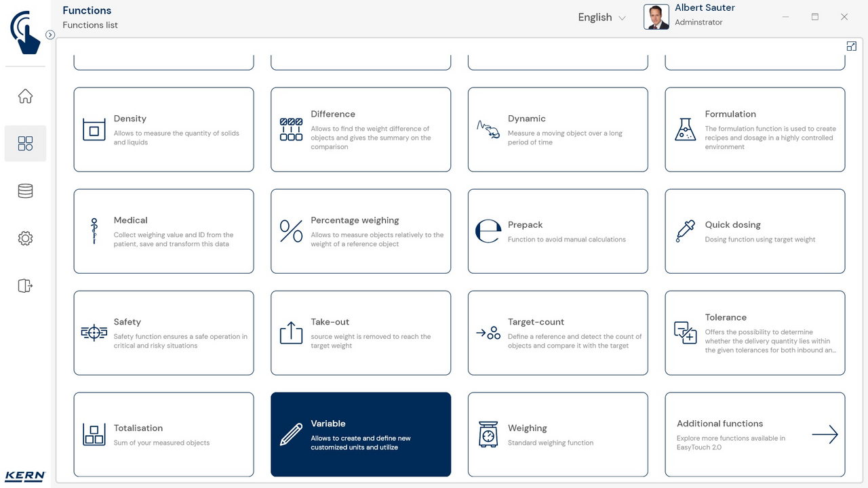Open the Medical function tile
The width and height of the screenshot is (868, 488).
click(x=163, y=231)
